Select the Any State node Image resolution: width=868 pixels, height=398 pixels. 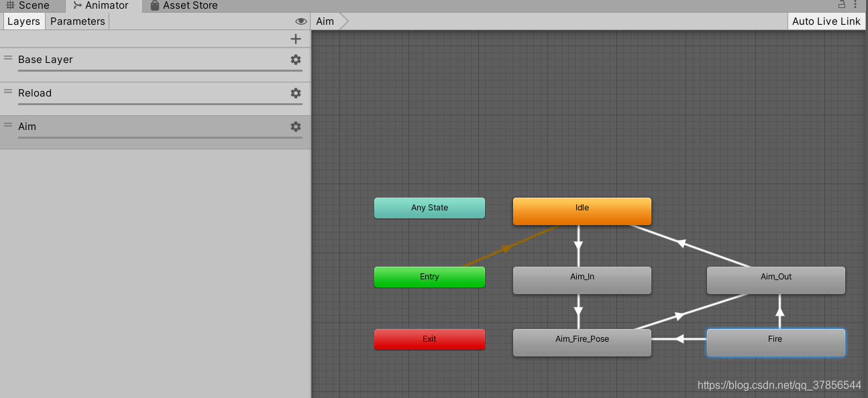[429, 208]
